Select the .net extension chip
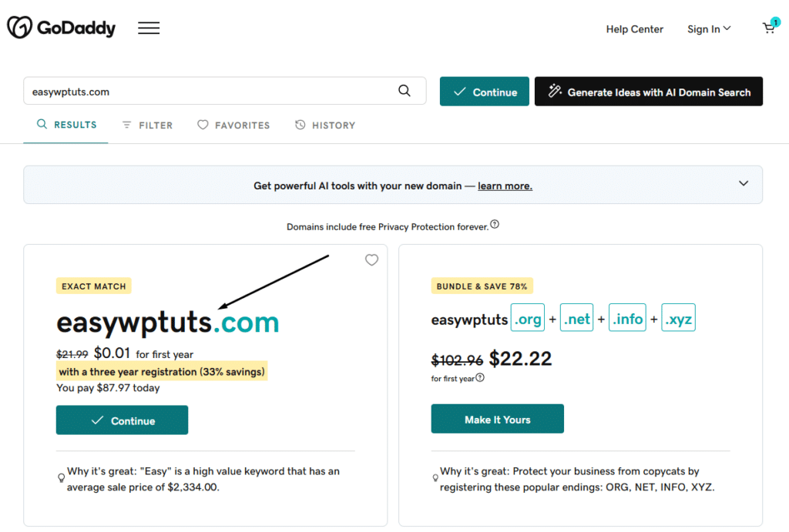This screenshot has height=532, width=789. (577, 320)
